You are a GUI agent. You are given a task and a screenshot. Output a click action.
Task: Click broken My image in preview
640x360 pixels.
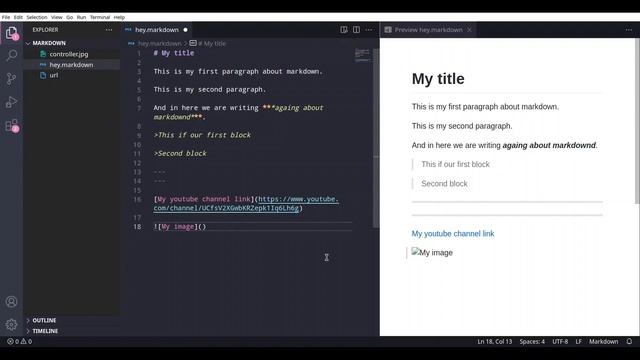pyautogui.click(x=432, y=252)
